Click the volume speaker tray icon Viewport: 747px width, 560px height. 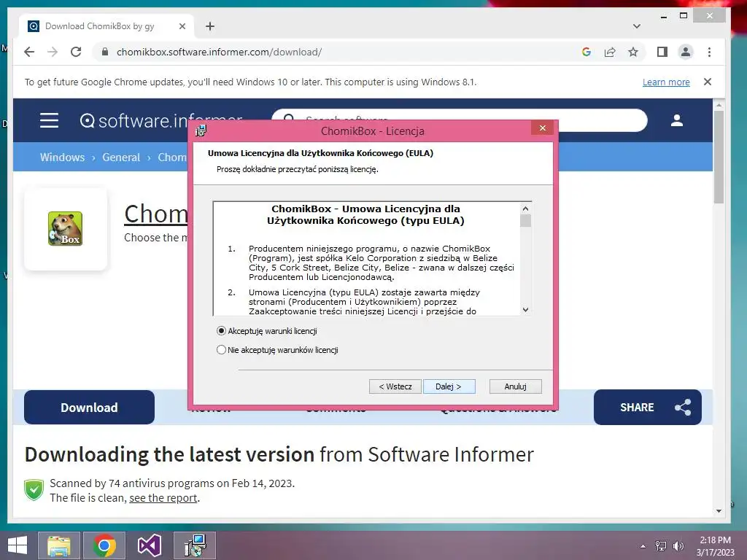point(678,546)
